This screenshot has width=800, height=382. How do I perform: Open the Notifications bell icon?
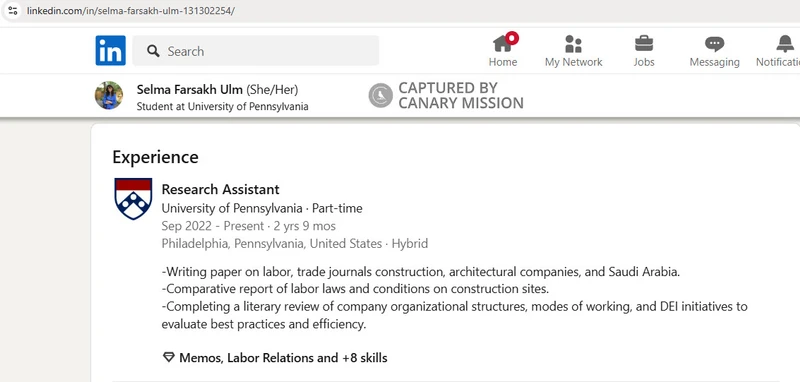785,44
